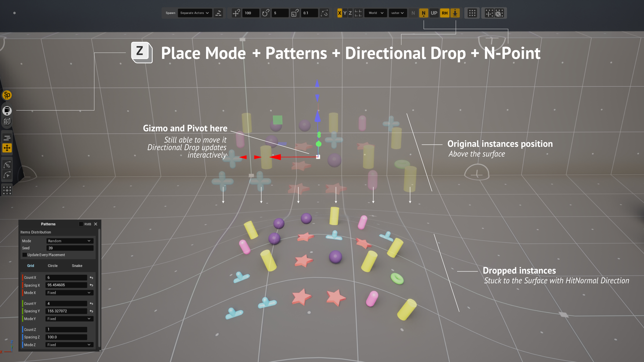The image size is (644, 362).
Task: Reset Count X value arrow
Action: click(x=91, y=278)
